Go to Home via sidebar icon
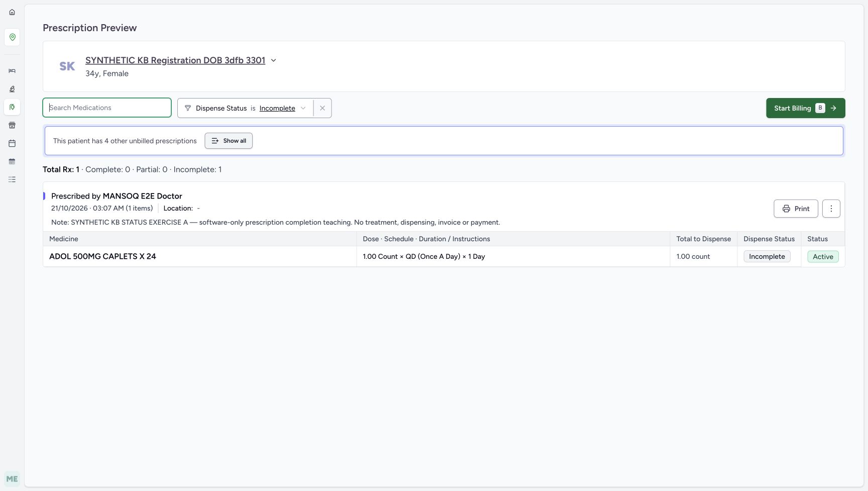This screenshot has width=868, height=491. click(x=12, y=12)
